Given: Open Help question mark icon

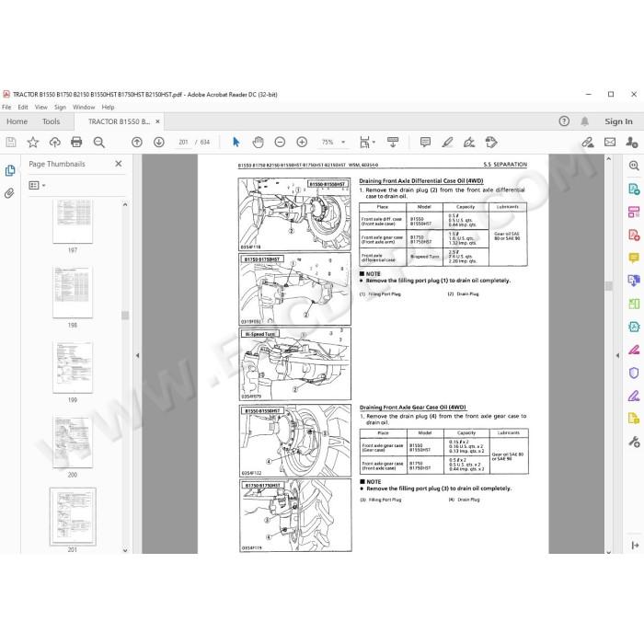Looking at the screenshot, I should coord(564,121).
